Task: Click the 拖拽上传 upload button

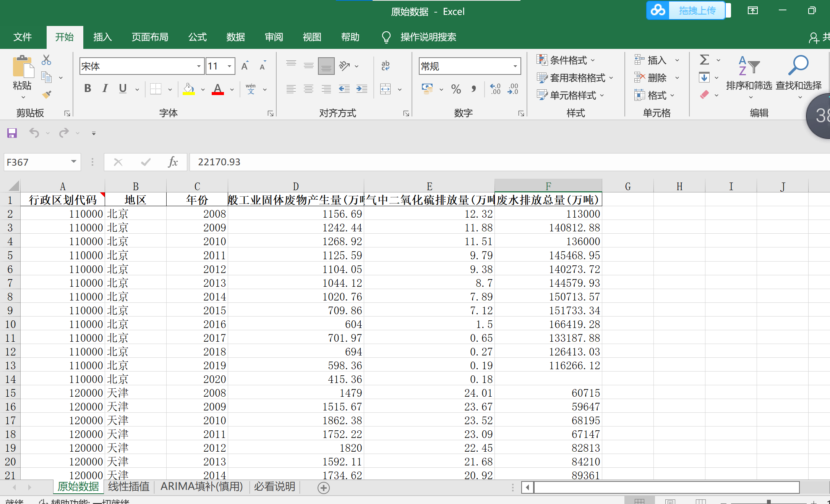Action: (x=686, y=10)
